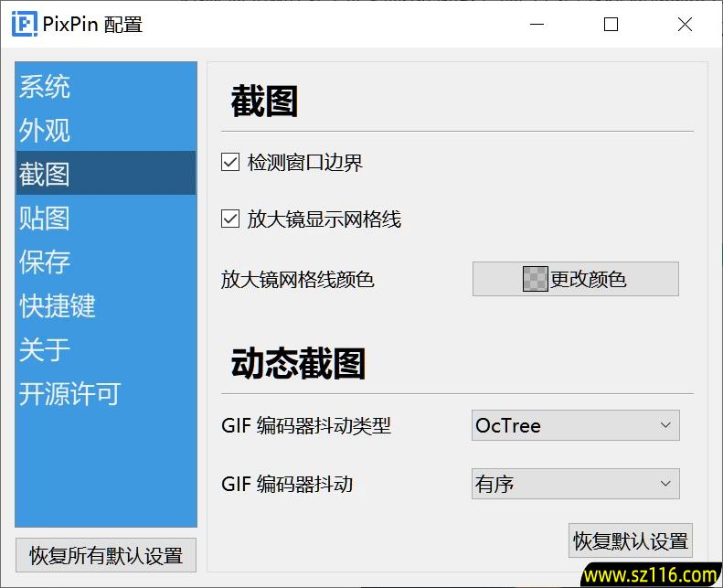This screenshot has height=588, width=723.
Task: Maximize the PixPin 配置 window
Action: pyautogui.click(x=611, y=25)
